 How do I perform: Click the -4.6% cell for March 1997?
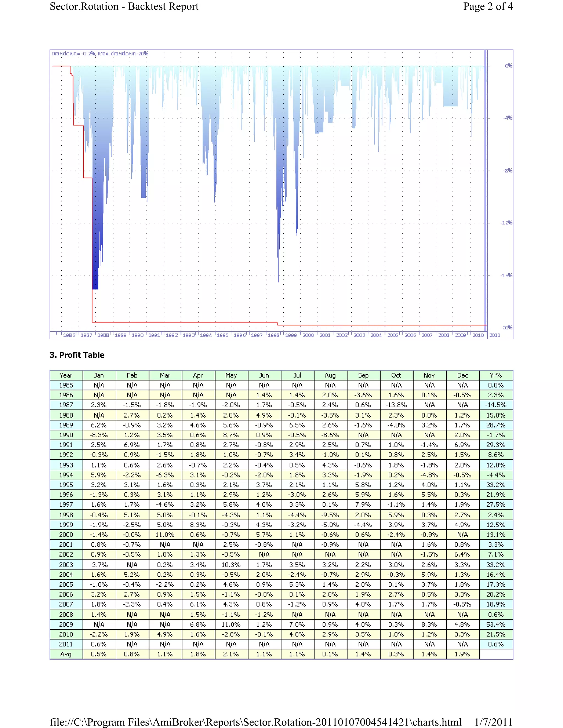165,505
